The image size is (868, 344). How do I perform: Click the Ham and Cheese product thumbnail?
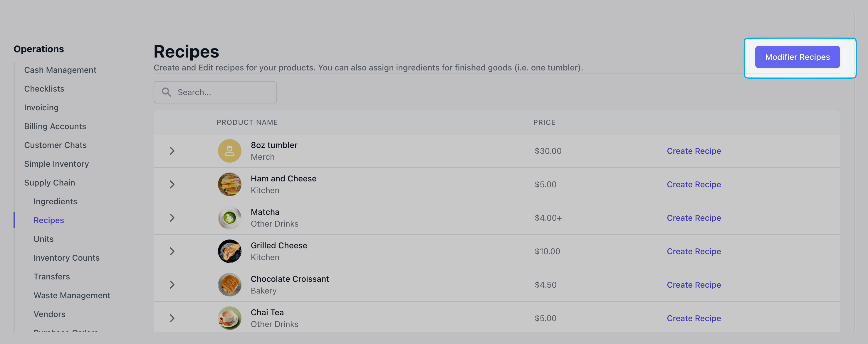click(x=229, y=184)
